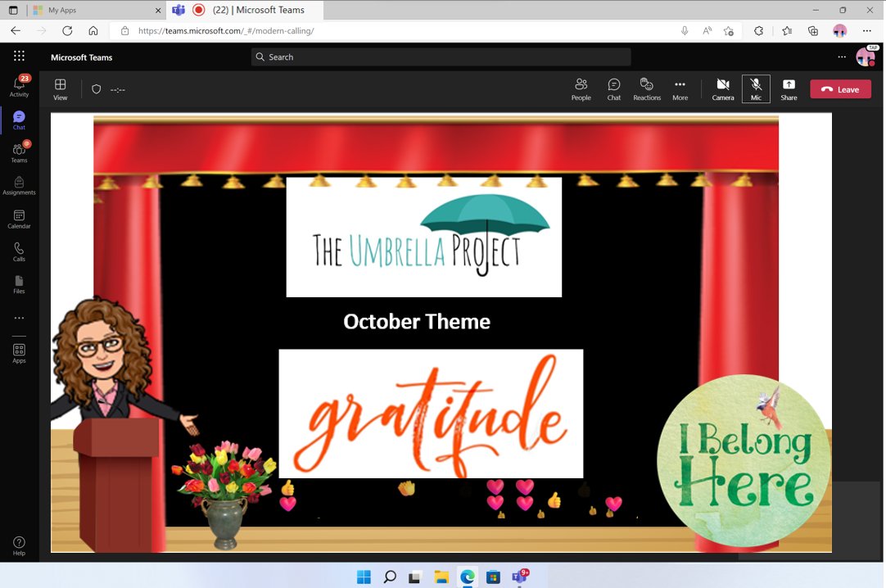Go back in the browser
The height and width of the screenshot is (588, 886).
16,30
